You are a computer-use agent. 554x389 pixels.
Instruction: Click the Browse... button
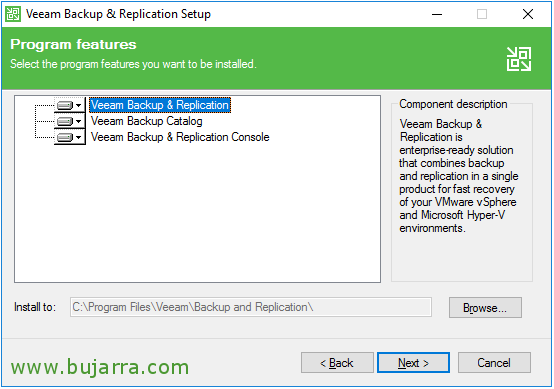point(485,308)
